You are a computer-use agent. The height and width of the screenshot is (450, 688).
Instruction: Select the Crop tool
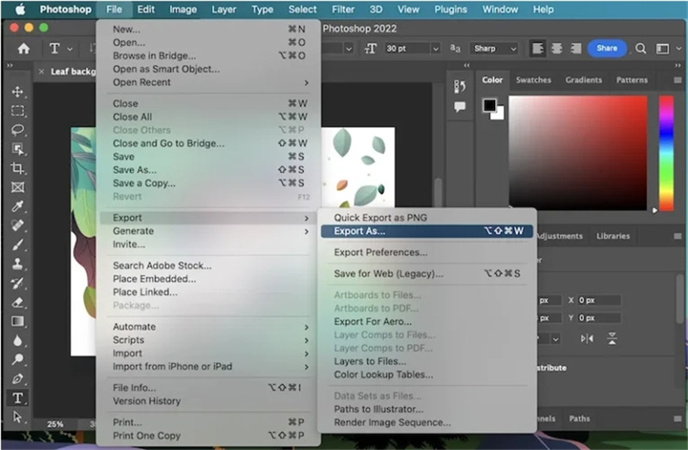pyautogui.click(x=18, y=168)
